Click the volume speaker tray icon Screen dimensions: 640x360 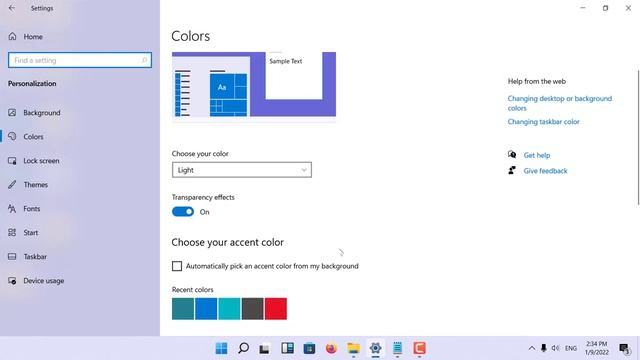coord(556,348)
